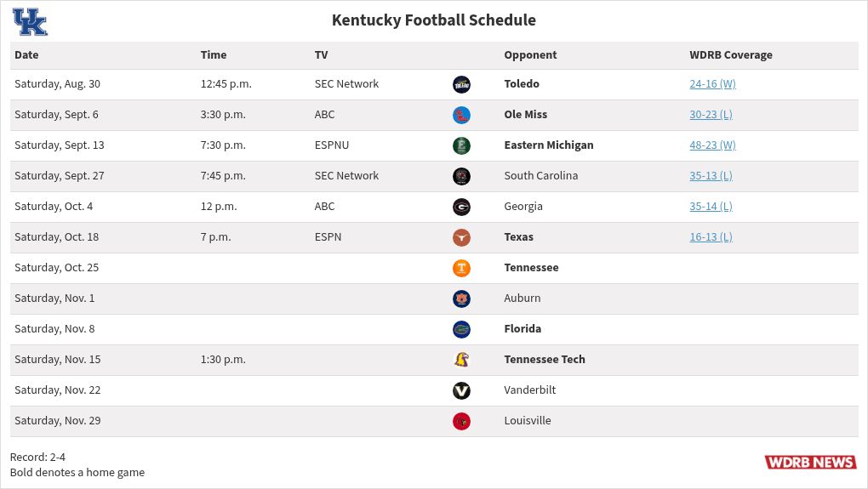Screen dimensions: 868x489
Task: Click the Florida Gators logo
Action: tap(461, 329)
